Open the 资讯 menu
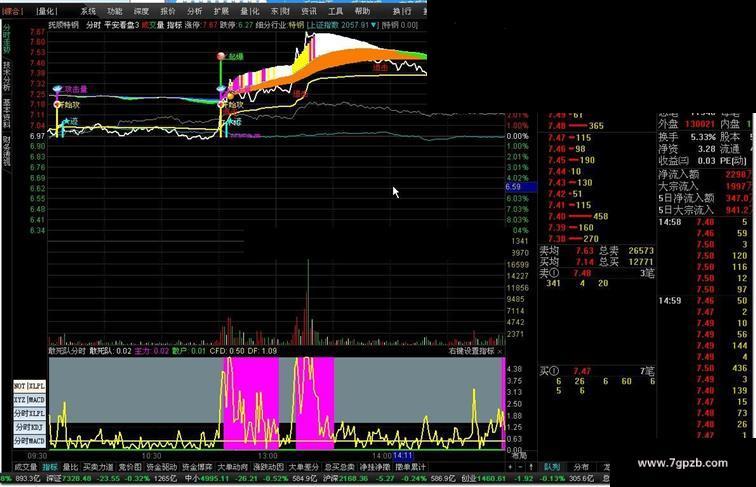Image resolution: width=756 pixels, height=487 pixels. click(x=309, y=11)
